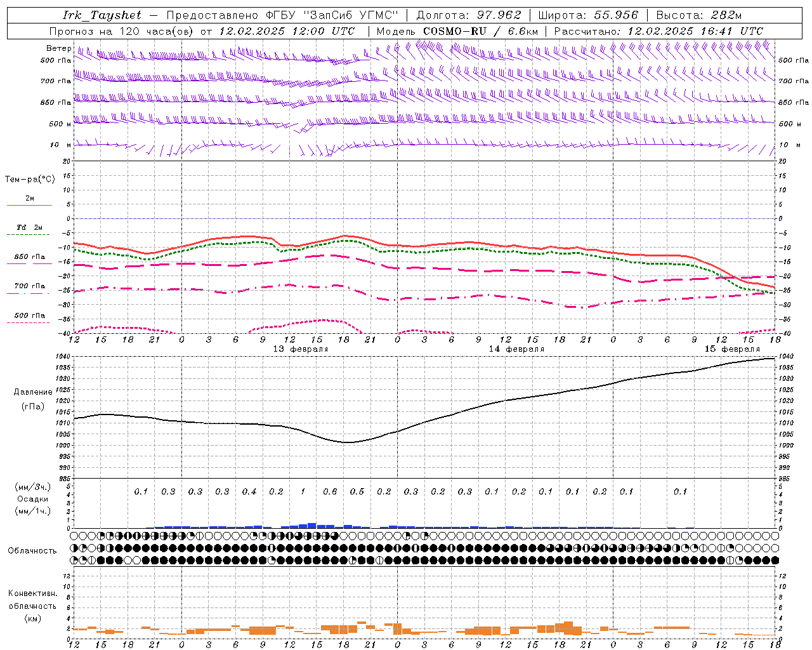The height and width of the screenshot is (650, 812).
Task: Click the Осадки precipitation label
Action: point(33,499)
